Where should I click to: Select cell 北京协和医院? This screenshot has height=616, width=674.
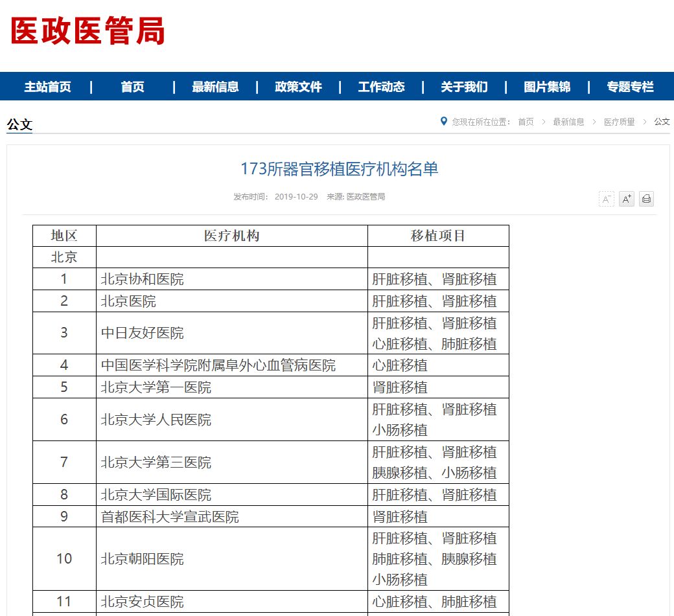[232, 279]
